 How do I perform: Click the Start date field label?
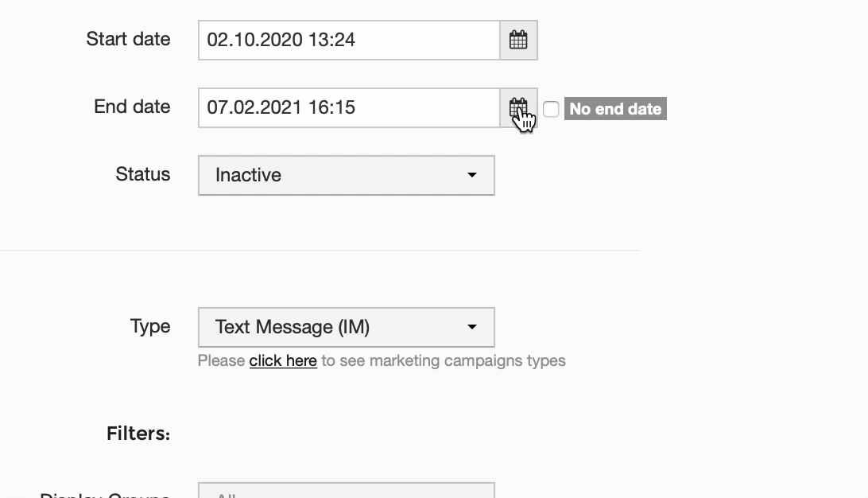(x=128, y=39)
